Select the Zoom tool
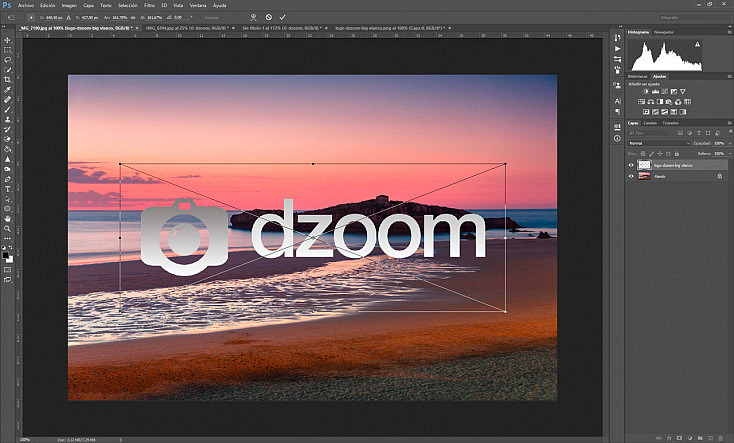The width and height of the screenshot is (734, 443). point(7,229)
